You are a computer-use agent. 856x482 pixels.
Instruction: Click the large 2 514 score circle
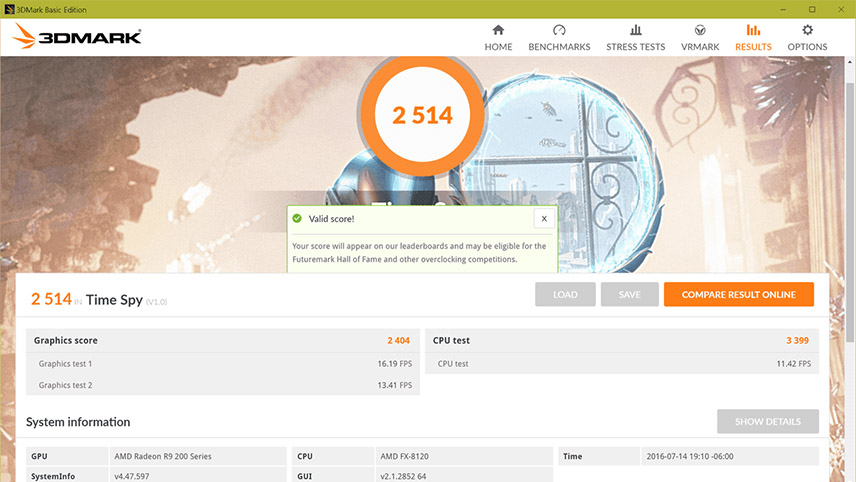pos(422,115)
